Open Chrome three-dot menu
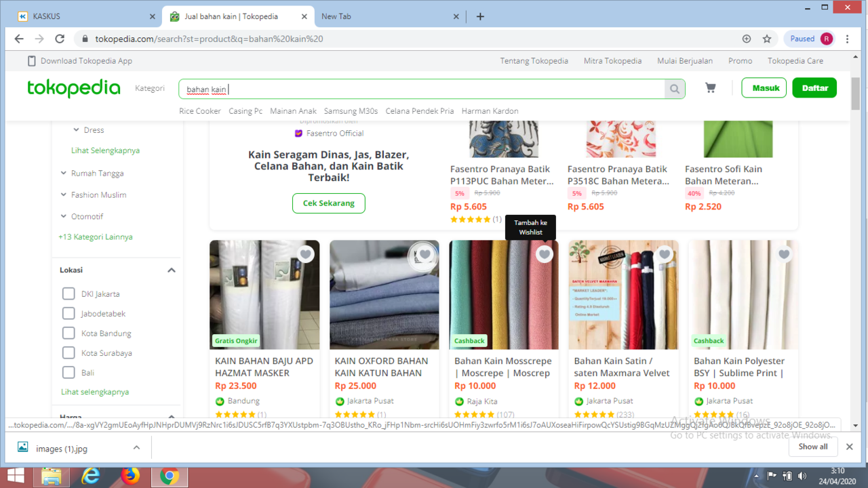Screen dimensions: 868x488 (x=848, y=39)
